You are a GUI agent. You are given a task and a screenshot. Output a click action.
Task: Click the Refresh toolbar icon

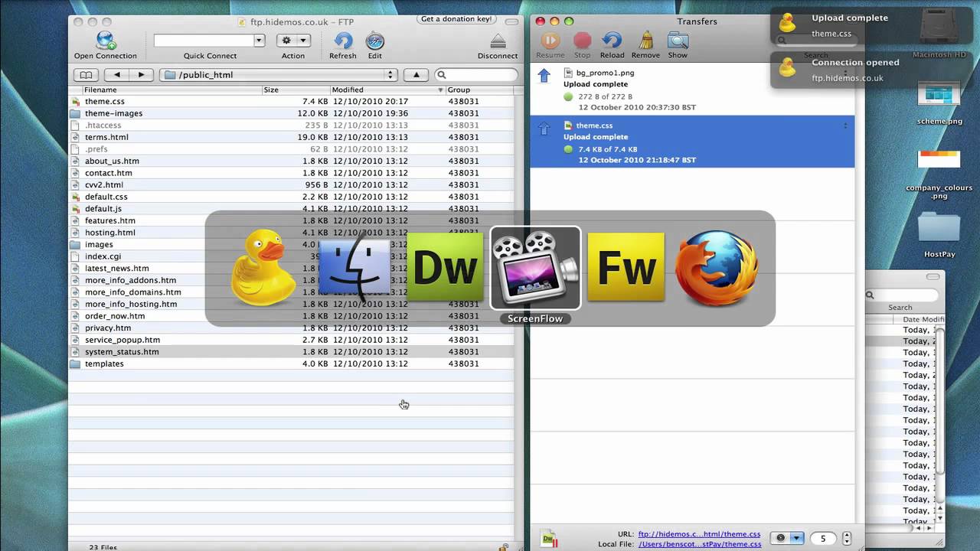pos(343,41)
